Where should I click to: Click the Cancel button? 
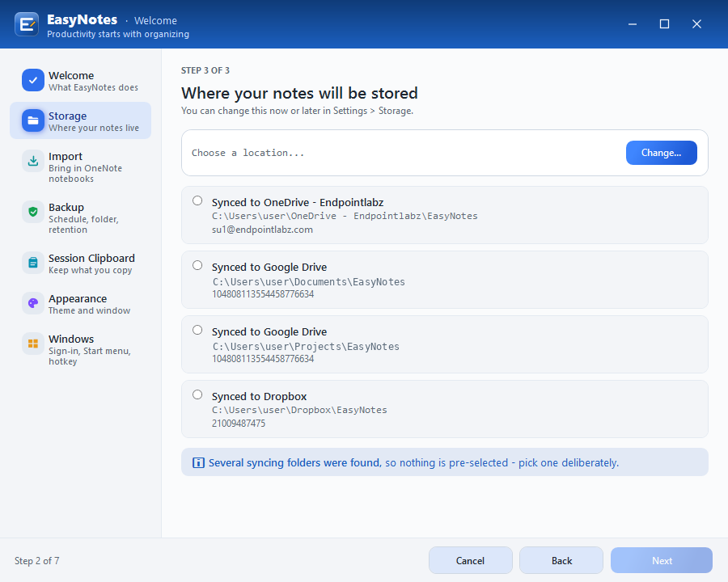coord(470,560)
